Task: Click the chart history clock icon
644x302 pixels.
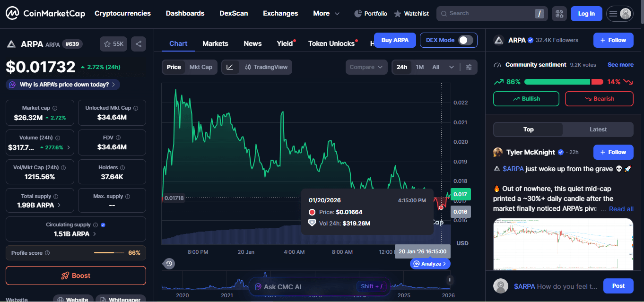Action: pyautogui.click(x=169, y=263)
